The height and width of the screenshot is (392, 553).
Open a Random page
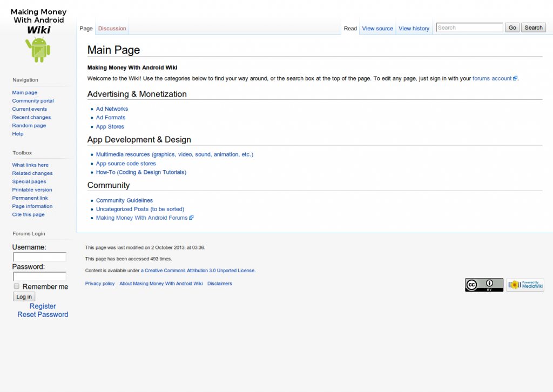coord(29,125)
